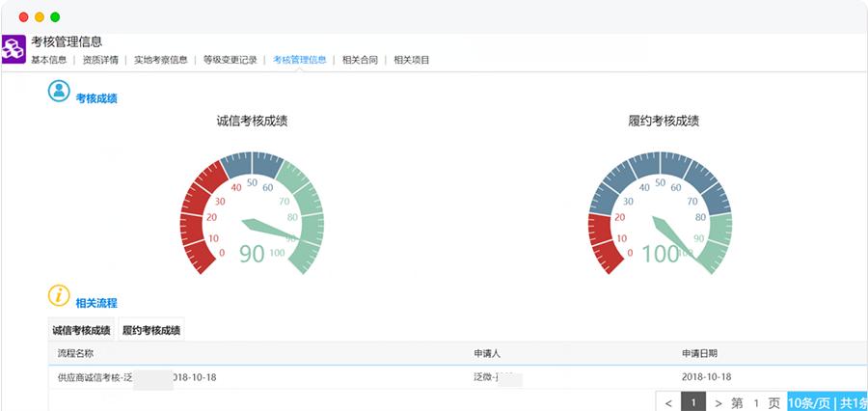Switch to the 相关项目 tab

[x=411, y=60]
